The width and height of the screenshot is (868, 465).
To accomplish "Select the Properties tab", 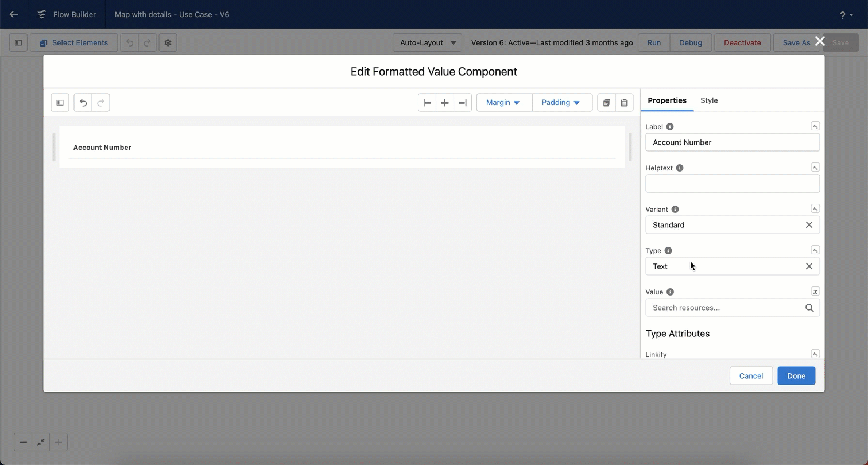I will pyautogui.click(x=666, y=100).
